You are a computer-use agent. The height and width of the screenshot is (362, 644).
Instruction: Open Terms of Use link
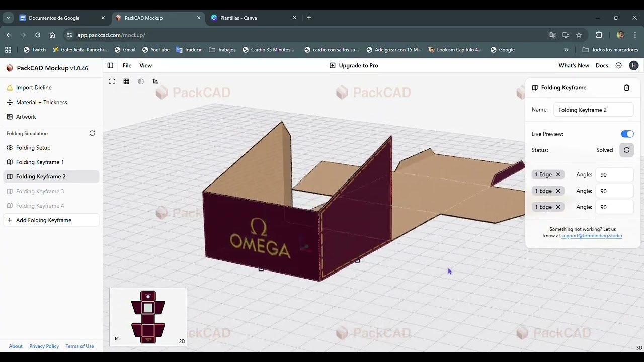coord(79,346)
